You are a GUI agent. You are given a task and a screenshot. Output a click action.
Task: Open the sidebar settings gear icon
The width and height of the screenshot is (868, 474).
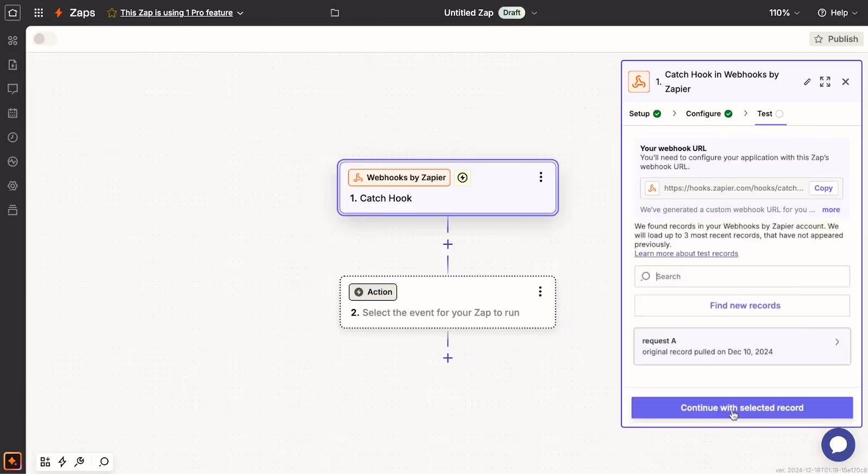coord(12,186)
